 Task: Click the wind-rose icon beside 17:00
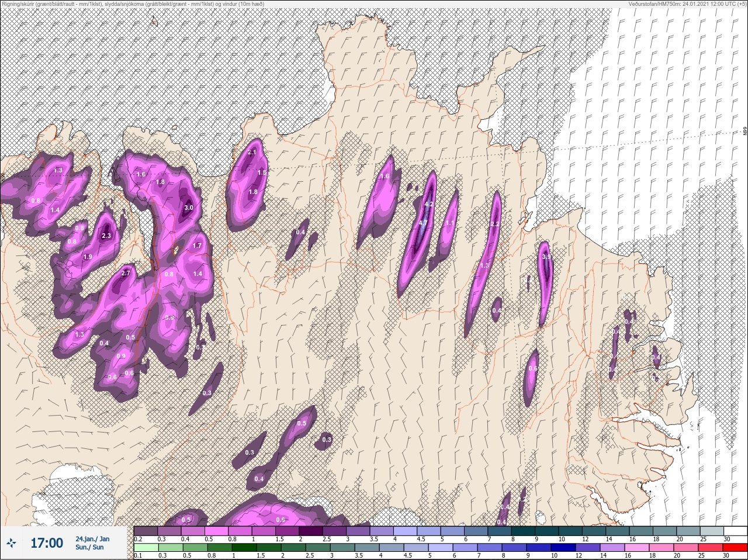pyautogui.click(x=11, y=543)
